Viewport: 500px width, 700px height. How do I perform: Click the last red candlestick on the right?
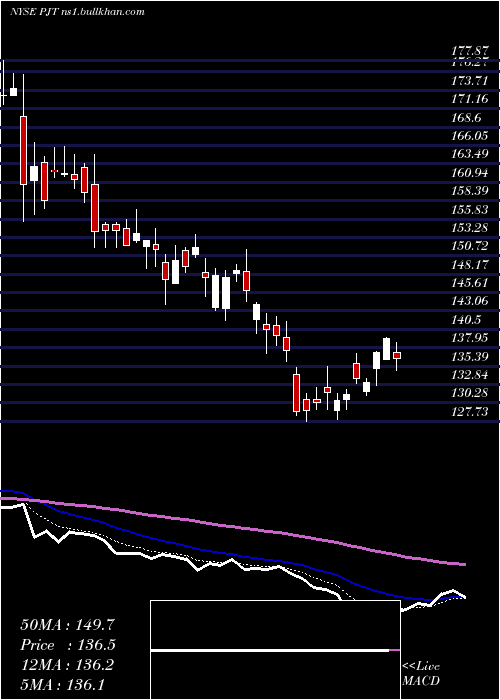397,355
